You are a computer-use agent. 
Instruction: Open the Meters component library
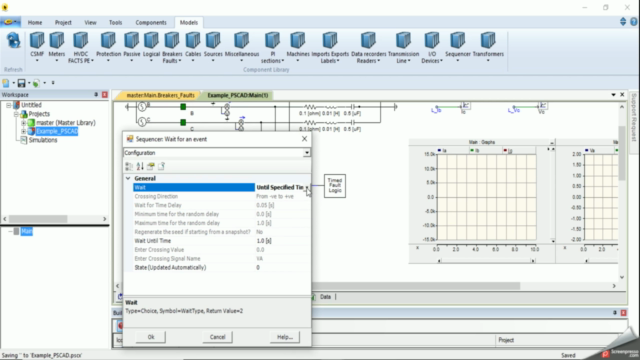tap(57, 47)
